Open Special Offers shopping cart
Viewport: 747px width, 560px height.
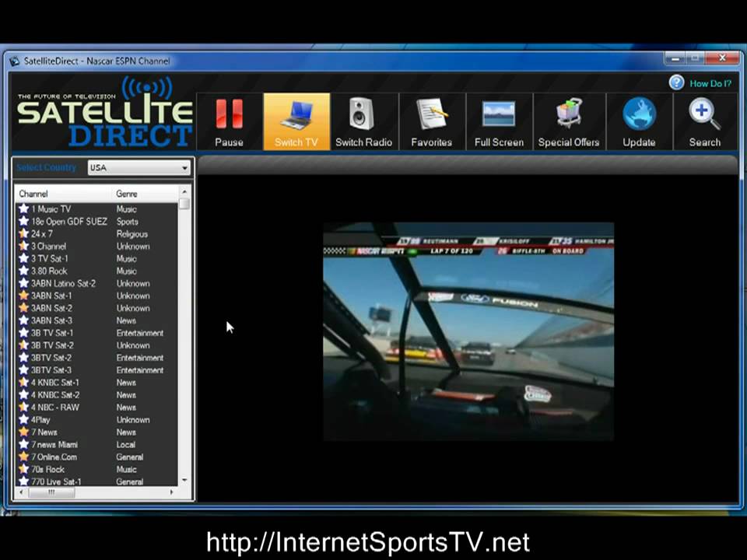(568, 122)
